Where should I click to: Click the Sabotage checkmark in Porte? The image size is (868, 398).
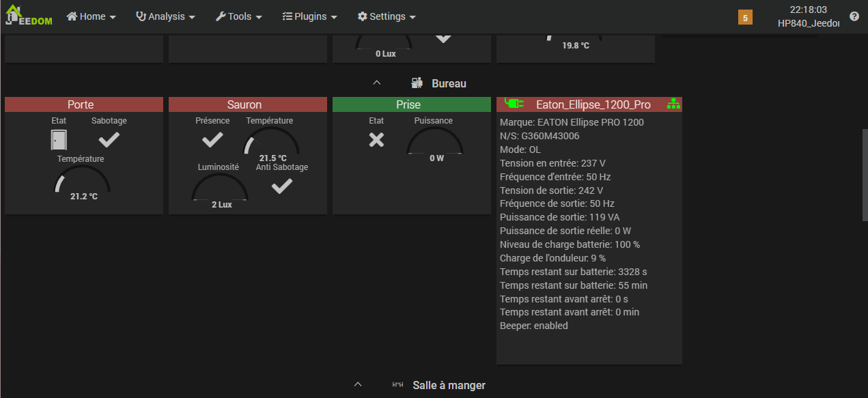[x=109, y=140]
